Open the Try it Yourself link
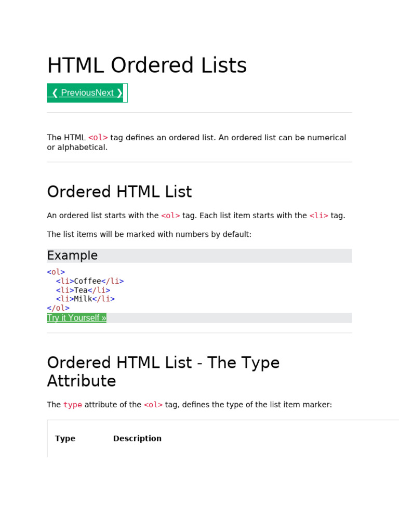The width and height of the screenshot is (399, 532). tap(76, 318)
